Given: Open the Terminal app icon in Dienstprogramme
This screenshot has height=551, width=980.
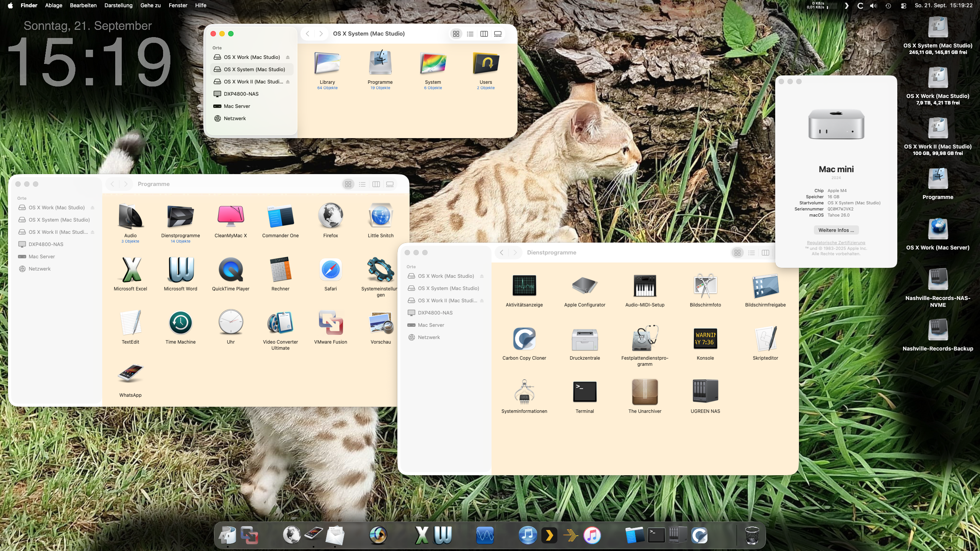Looking at the screenshot, I should pos(585,392).
